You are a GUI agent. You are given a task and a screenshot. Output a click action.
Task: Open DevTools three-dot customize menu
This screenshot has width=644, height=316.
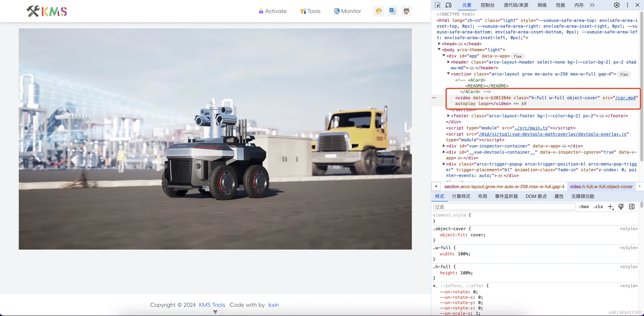click(x=627, y=5)
